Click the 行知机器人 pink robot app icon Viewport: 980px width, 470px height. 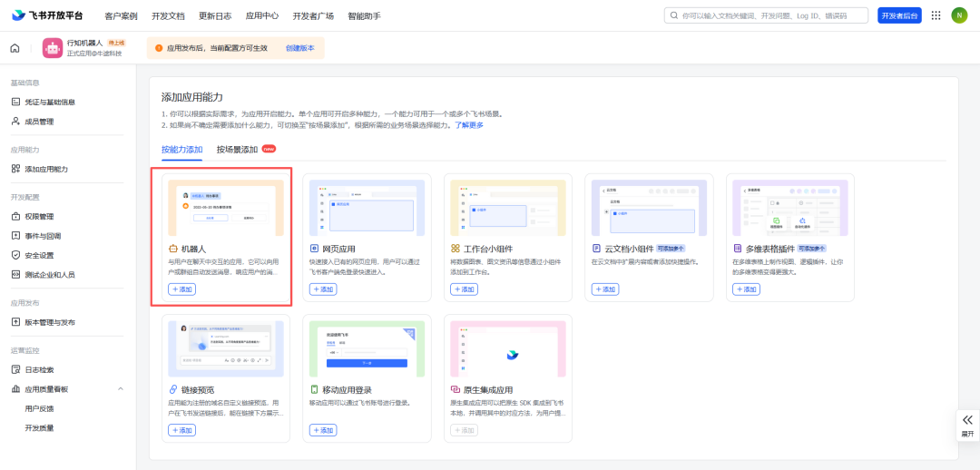click(53, 48)
